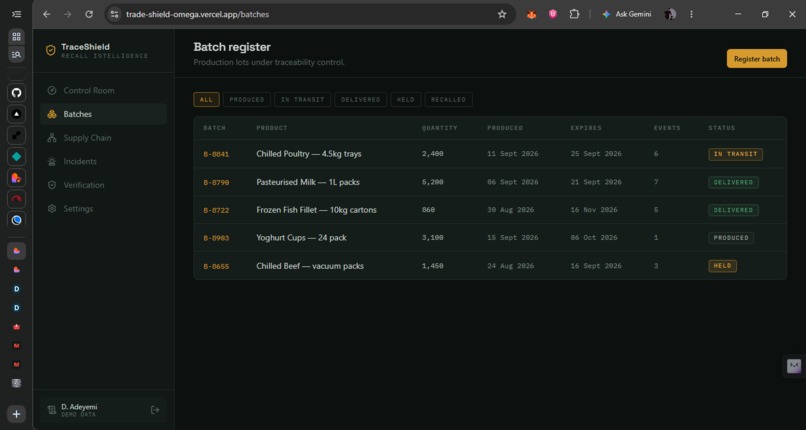View site information icon in address bar
Viewport: 806px width, 430px height.
click(x=115, y=14)
